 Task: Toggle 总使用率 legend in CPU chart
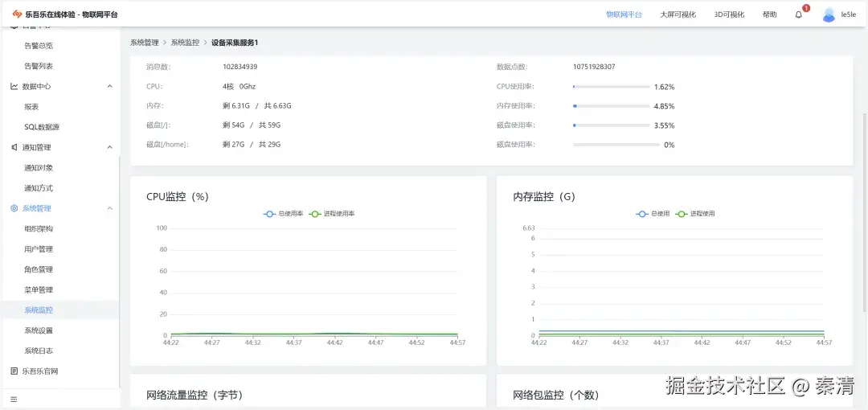[283, 213]
